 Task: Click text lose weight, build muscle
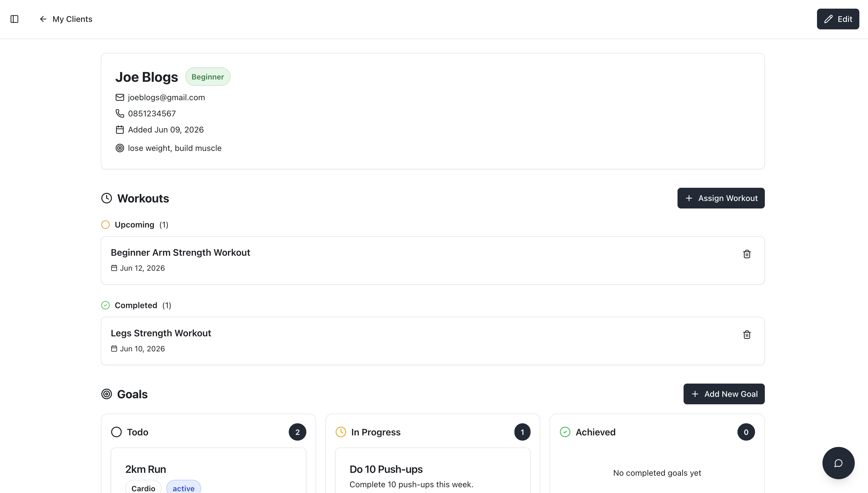pyautogui.click(x=174, y=148)
